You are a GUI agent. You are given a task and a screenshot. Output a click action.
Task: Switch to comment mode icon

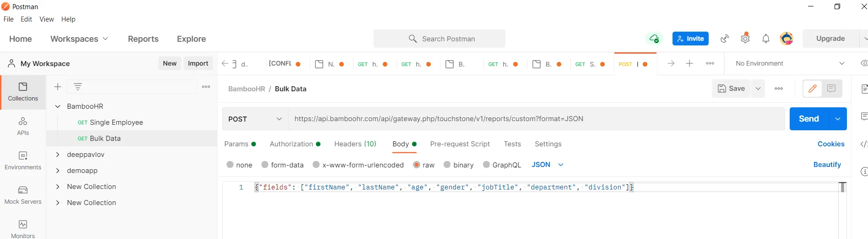(x=831, y=89)
